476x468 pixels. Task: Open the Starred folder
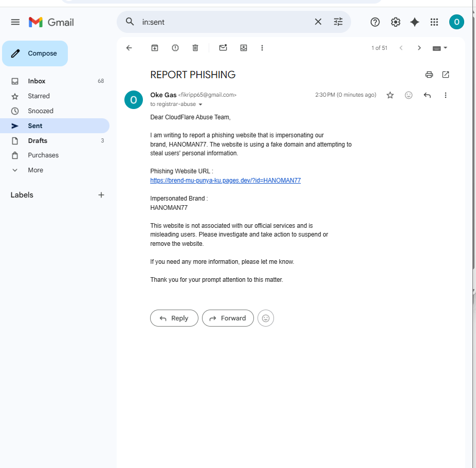click(x=54, y=96)
